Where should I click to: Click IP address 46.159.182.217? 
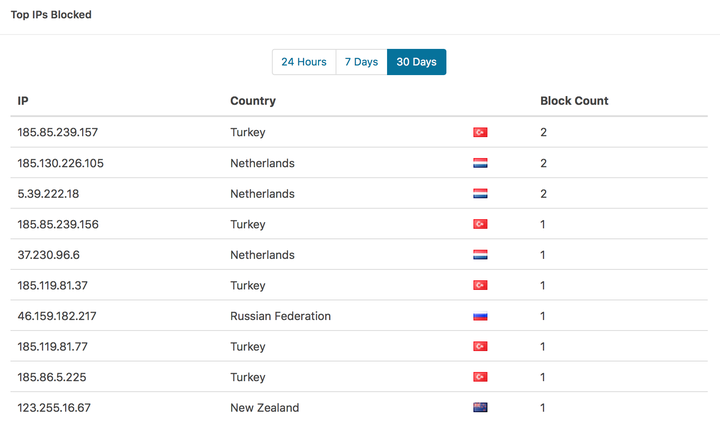pos(57,316)
